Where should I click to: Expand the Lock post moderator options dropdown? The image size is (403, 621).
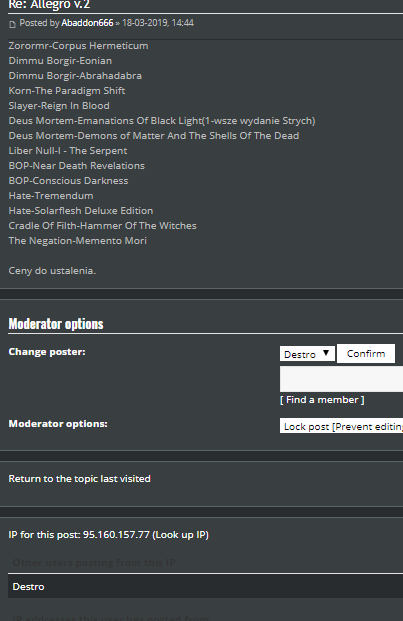click(341, 426)
